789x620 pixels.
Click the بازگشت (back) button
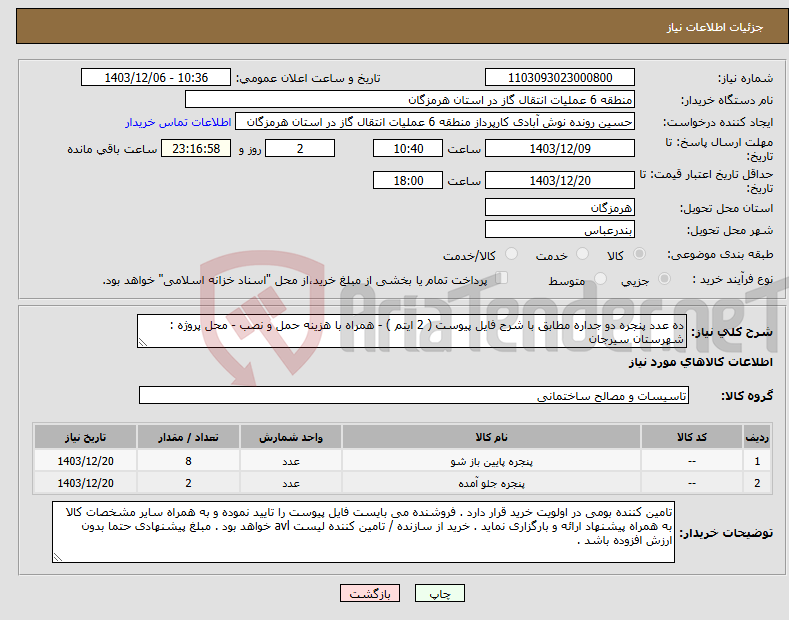(x=370, y=593)
